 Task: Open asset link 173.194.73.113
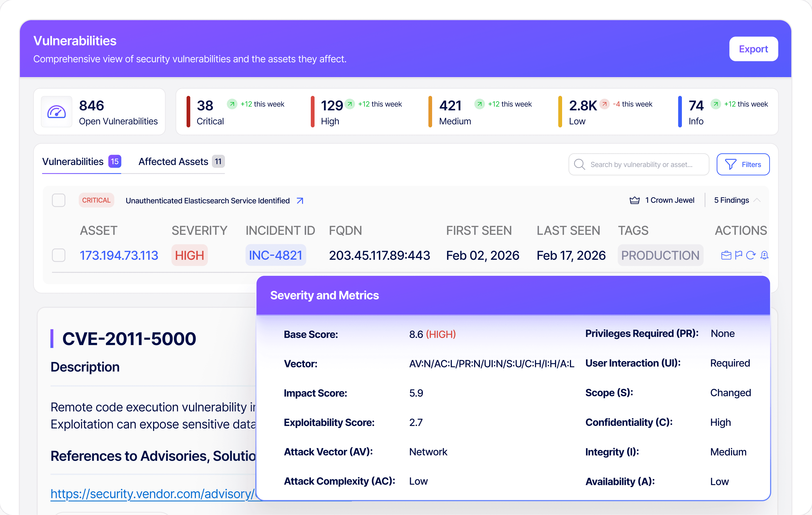pos(119,255)
